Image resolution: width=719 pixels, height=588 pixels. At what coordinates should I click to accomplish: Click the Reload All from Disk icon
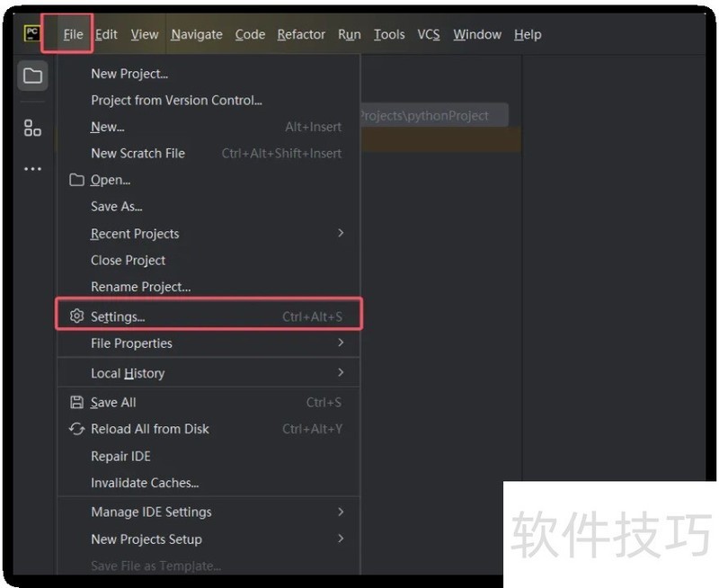pyautogui.click(x=76, y=430)
